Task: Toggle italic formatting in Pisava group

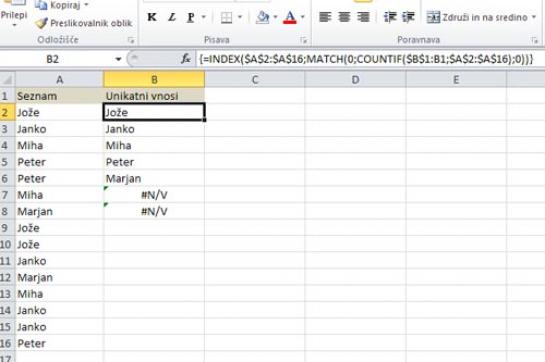Action: point(172,17)
